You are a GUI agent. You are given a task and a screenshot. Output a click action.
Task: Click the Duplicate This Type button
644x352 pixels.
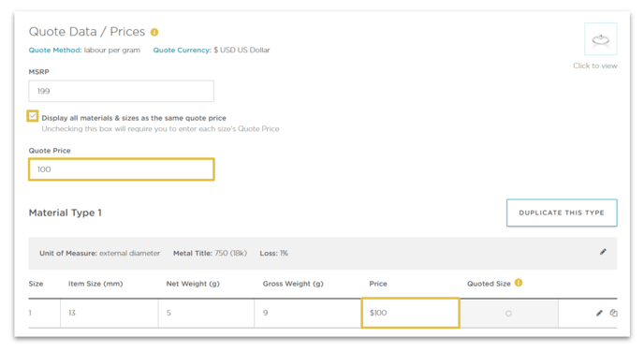coord(562,213)
